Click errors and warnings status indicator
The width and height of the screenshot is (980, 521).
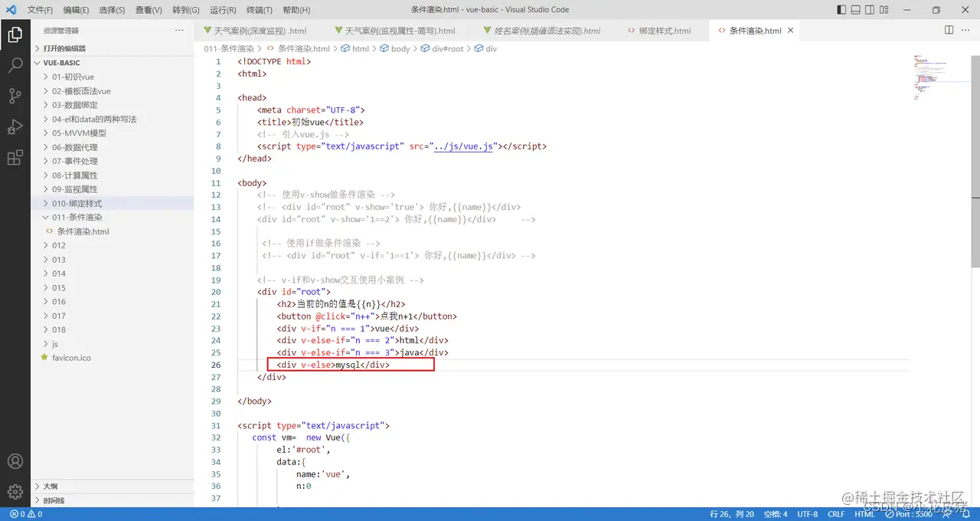[x=24, y=514]
